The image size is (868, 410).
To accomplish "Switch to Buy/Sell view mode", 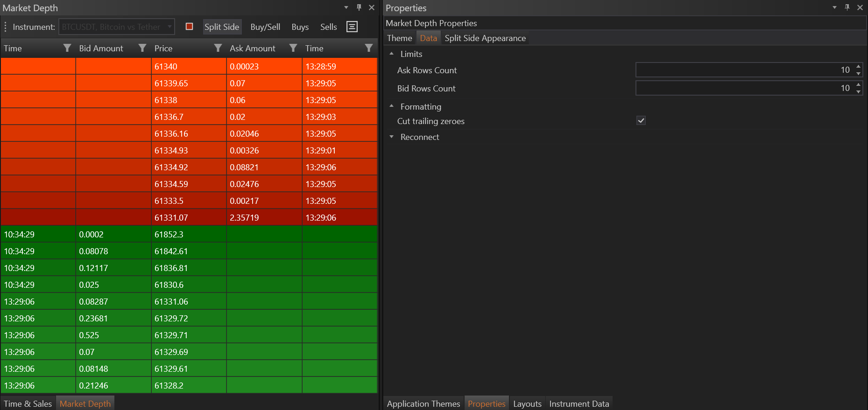I will [x=265, y=27].
